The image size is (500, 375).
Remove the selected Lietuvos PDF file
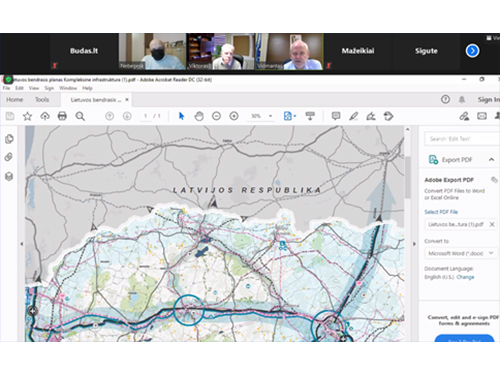(492, 224)
